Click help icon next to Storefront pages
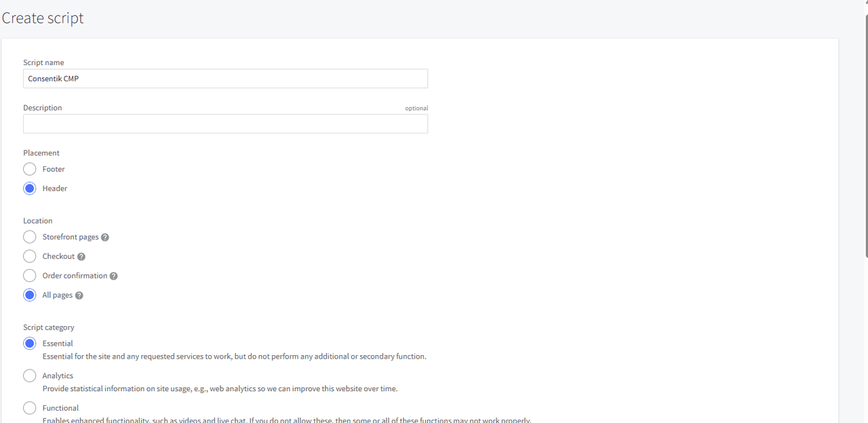 [x=105, y=237]
